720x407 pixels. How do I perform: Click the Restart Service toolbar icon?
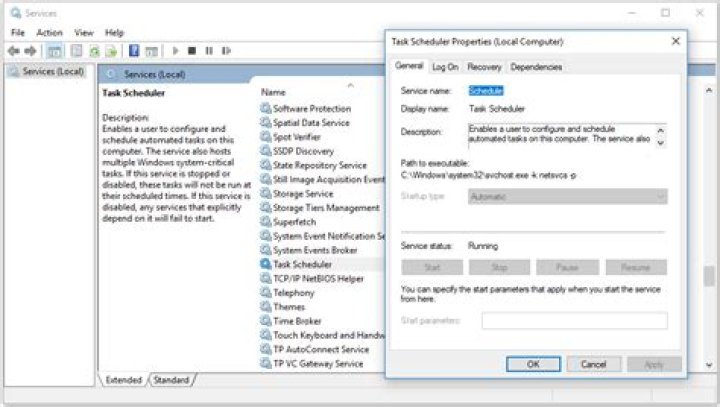(226, 51)
